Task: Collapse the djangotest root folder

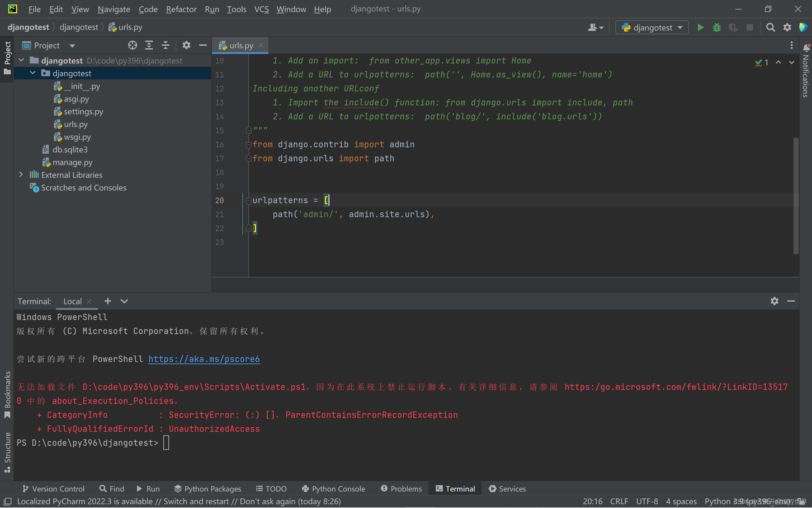Action: (x=21, y=60)
